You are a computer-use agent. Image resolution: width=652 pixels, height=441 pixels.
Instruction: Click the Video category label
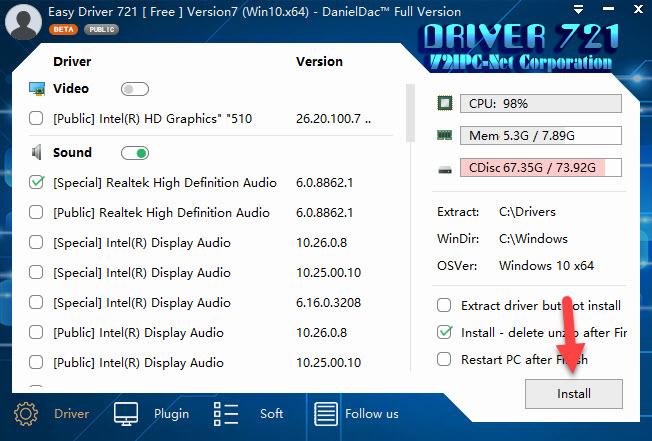(71, 89)
